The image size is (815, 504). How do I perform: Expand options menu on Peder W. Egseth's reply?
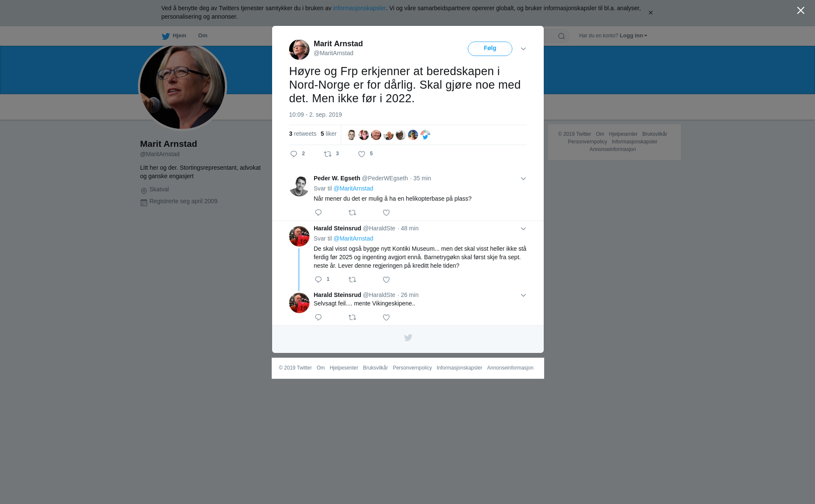pyautogui.click(x=523, y=179)
